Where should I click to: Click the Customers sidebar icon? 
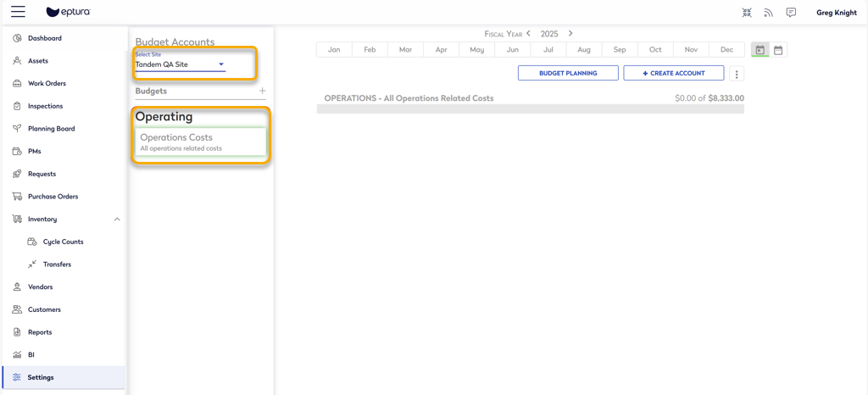coord(17,309)
